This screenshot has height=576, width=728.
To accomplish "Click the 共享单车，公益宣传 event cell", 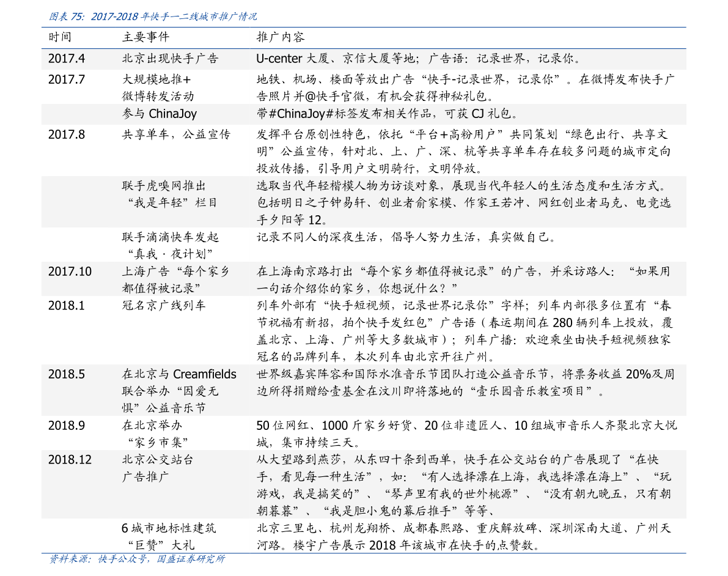I will pyautogui.click(x=176, y=135).
